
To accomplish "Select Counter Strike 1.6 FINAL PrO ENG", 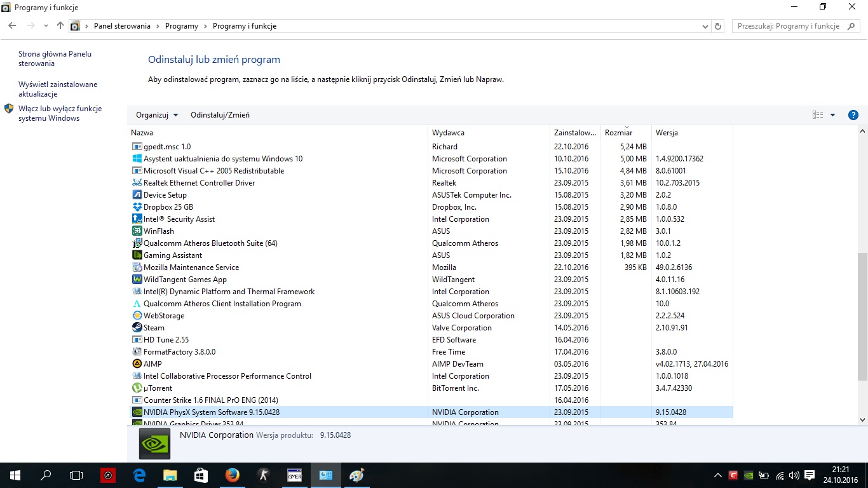I will point(430,400).
